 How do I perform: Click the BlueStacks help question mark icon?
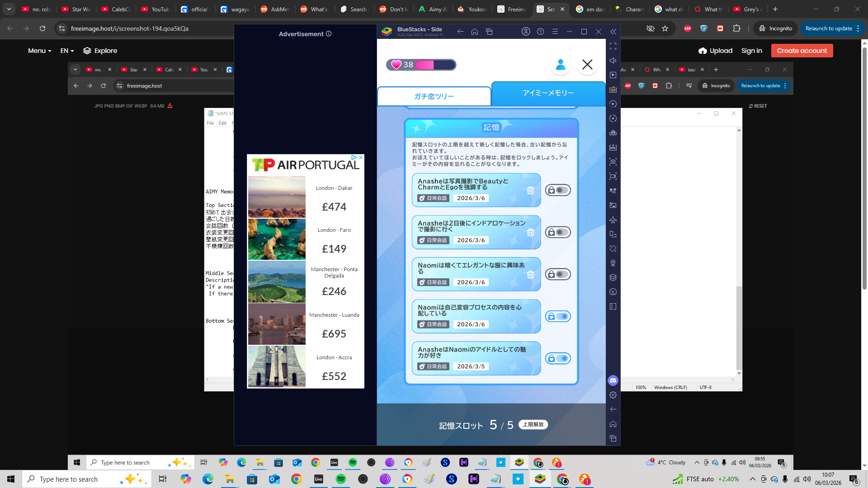tap(540, 32)
